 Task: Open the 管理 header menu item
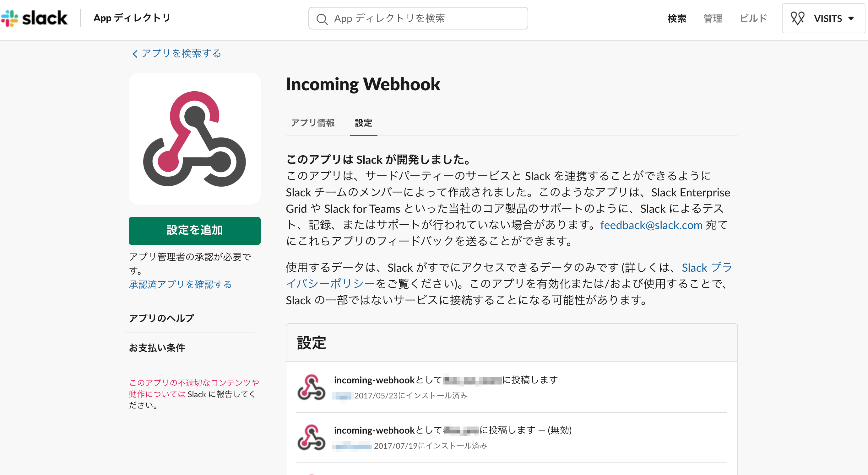coord(713,19)
